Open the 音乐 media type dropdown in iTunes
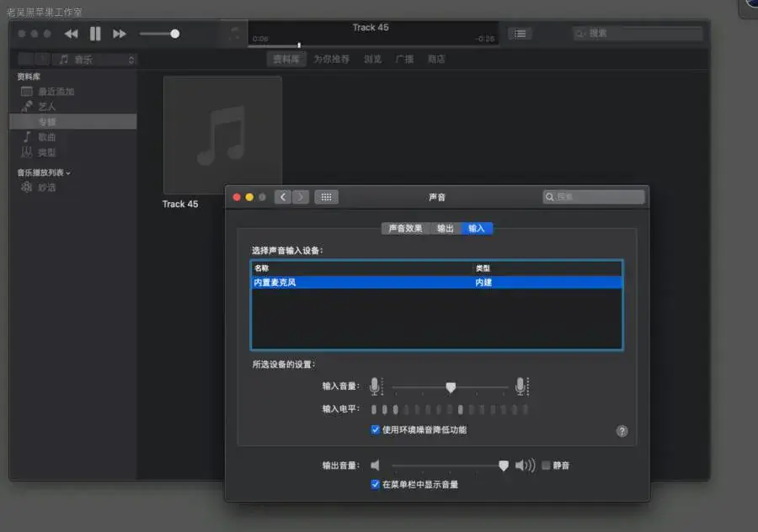758x532 pixels. tap(94, 60)
